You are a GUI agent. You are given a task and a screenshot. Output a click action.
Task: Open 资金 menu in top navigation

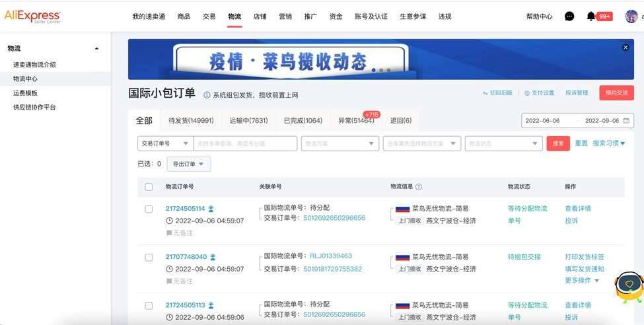point(336,17)
